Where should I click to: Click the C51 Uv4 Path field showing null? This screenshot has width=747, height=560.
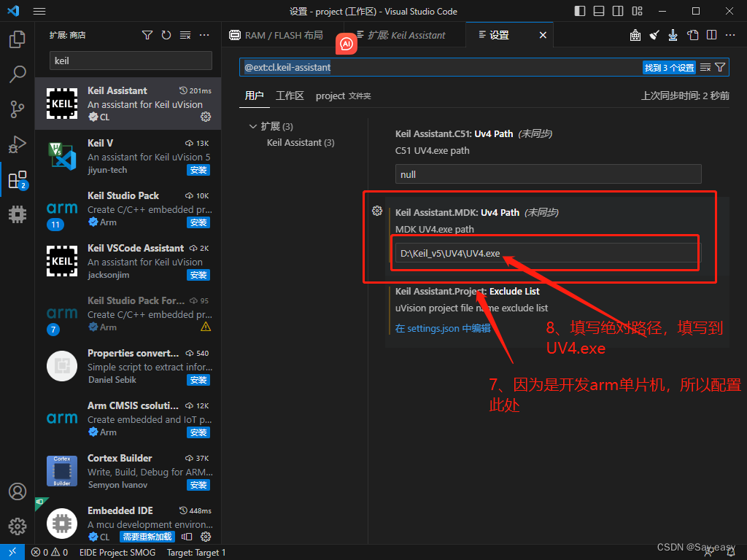[548, 174]
